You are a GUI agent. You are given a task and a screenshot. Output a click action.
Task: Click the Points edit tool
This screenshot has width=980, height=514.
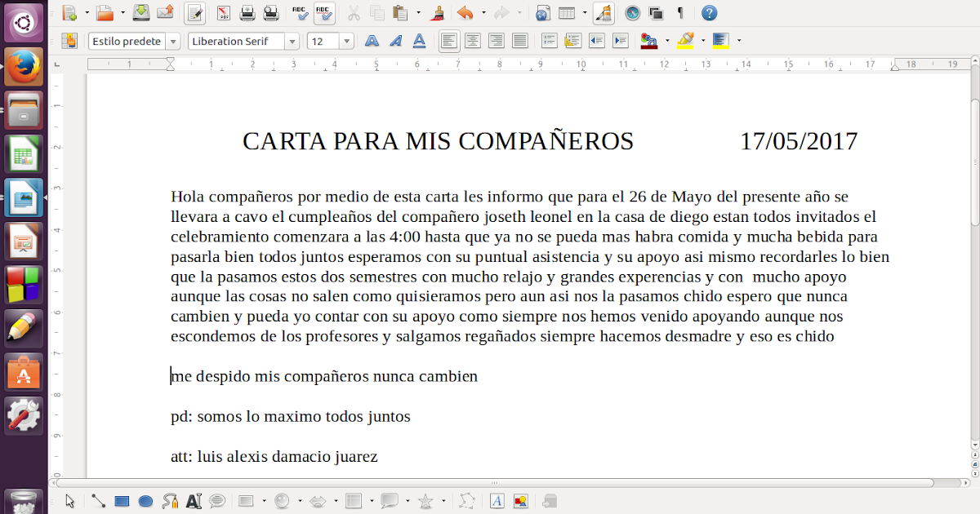(468, 501)
